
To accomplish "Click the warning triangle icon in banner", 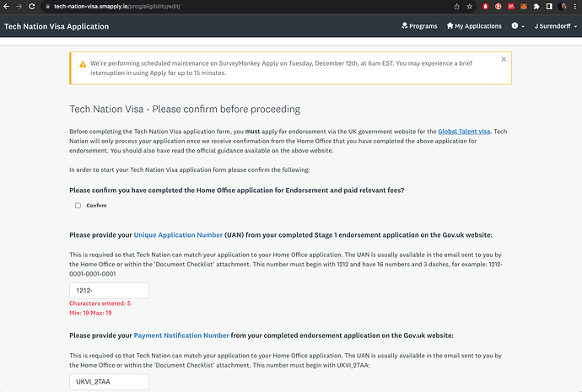I will point(83,64).
